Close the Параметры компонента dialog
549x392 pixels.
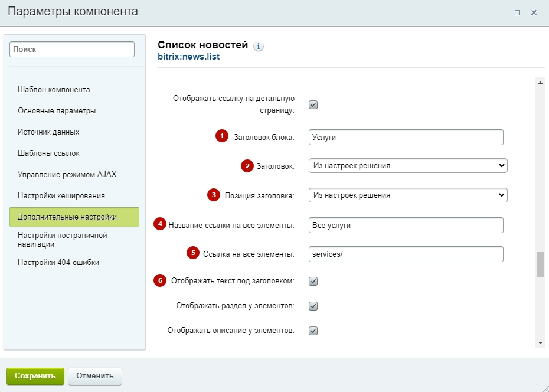[534, 13]
